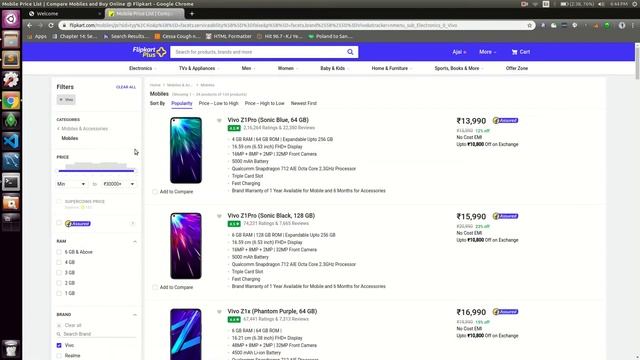Expand the Electronics category menu

click(x=142, y=68)
